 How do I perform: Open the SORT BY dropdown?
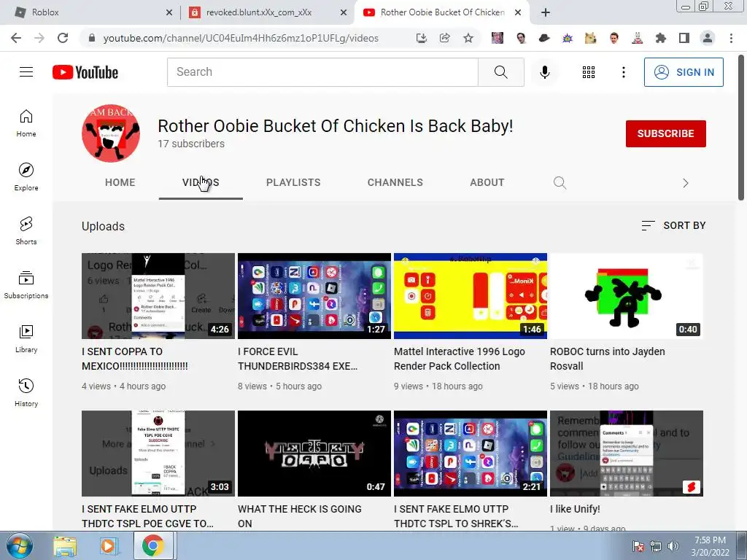coord(673,226)
